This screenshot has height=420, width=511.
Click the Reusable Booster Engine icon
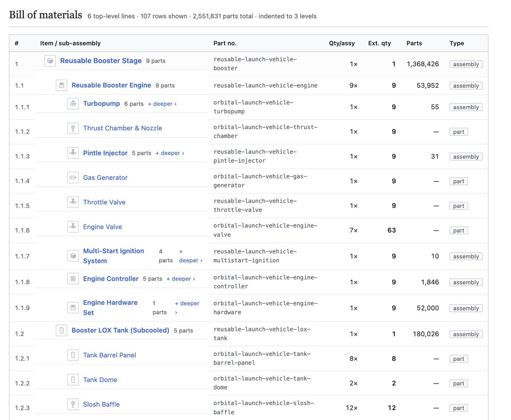[x=62, y=86]
